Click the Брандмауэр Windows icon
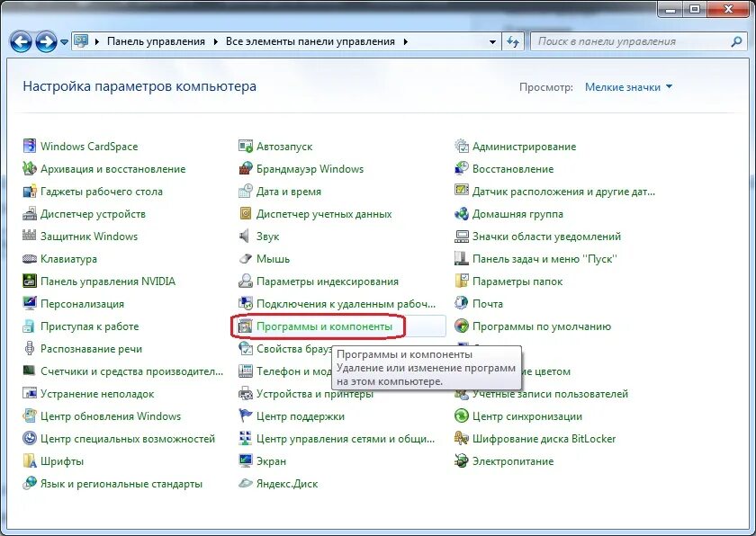 point(246,168)
